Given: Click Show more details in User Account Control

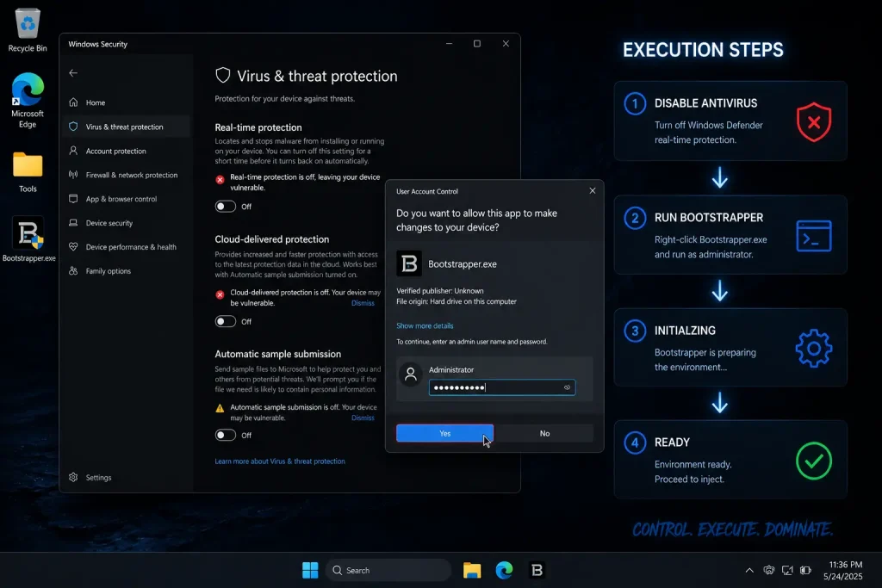Looking at the screenshot, I should pyautogui.click(x=425, y=325).
